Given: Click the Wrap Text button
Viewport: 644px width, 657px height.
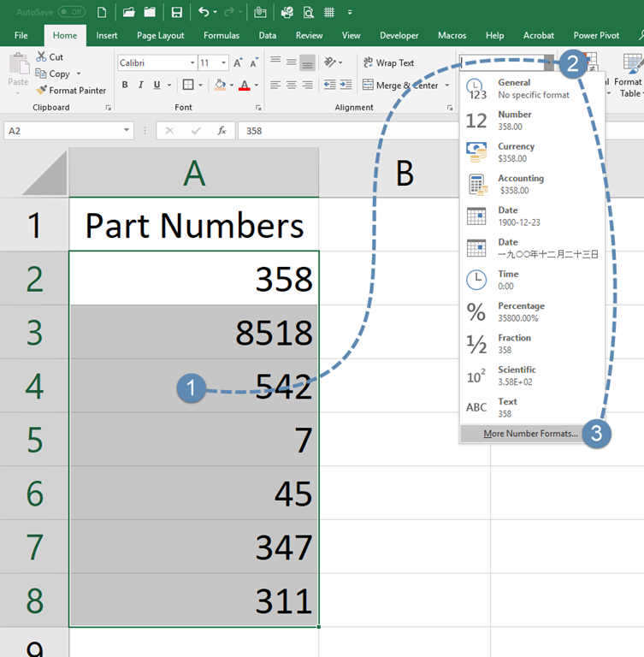Looking at the screenshot, I should 388,62.
